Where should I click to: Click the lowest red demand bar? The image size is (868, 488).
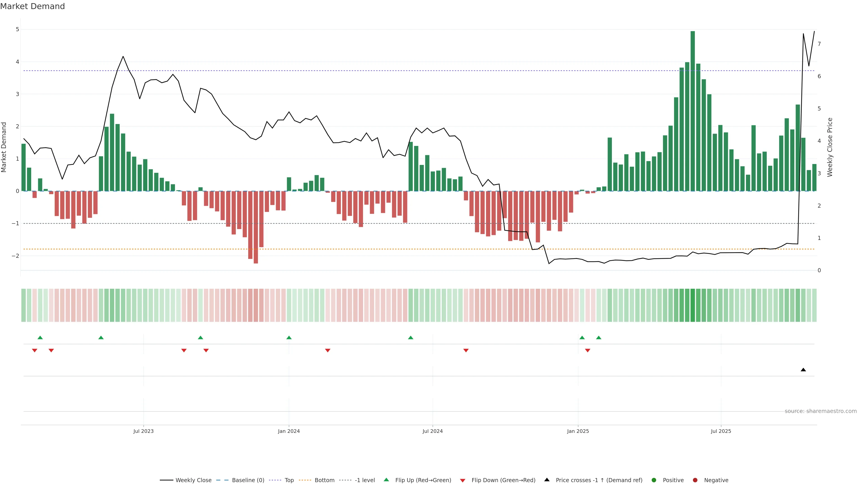pos(256,227)
